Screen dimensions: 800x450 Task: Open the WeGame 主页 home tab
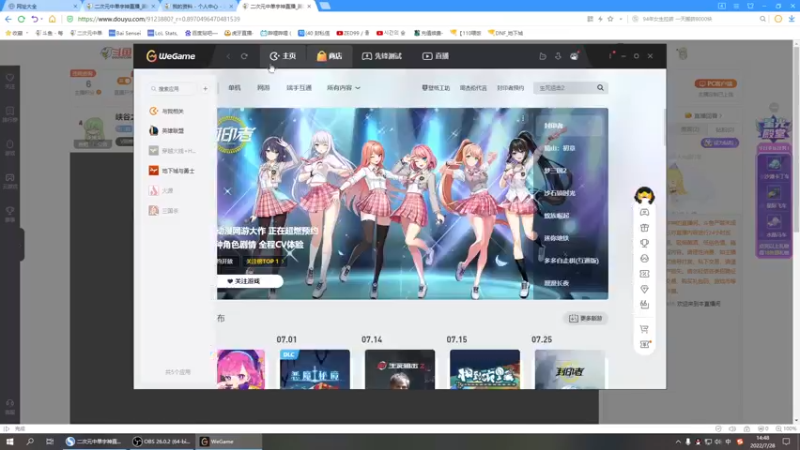(283, 56)
